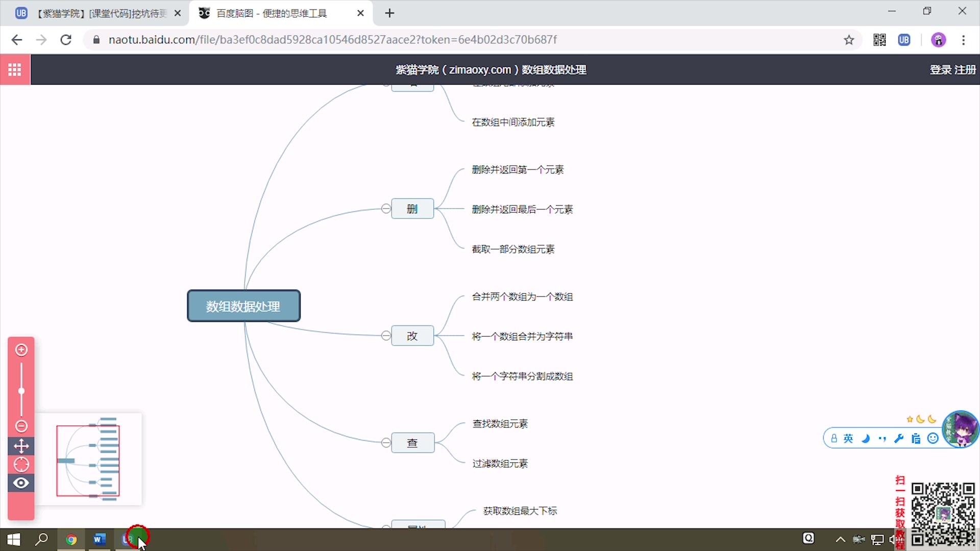Image resolution: width=980 pixels, height=551 pixels.
Task: Collapse the 改 branch
Action: 386,336
